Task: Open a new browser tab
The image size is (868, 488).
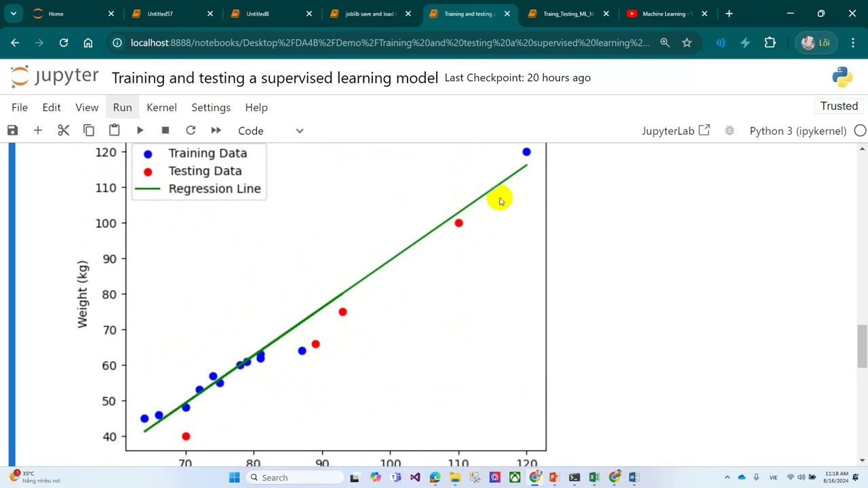Action: point(729,14)
